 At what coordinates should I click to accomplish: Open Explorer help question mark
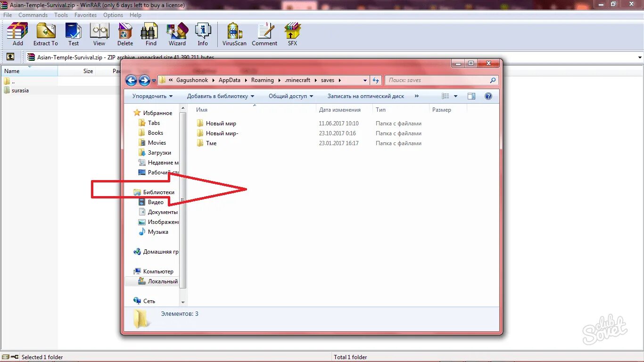coord(488,96)
